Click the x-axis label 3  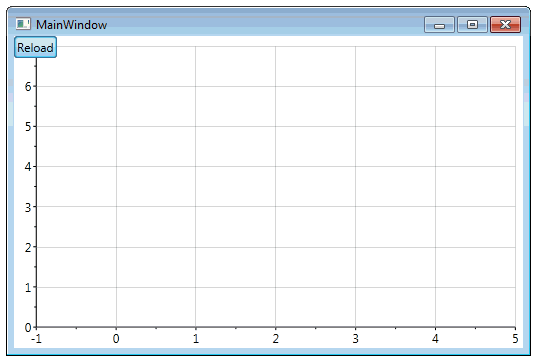point(356,338)
